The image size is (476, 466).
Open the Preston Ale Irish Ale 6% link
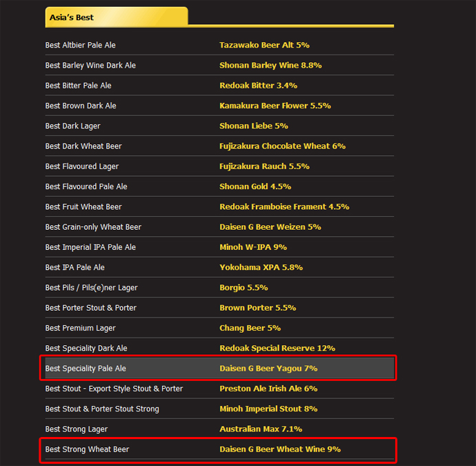coord(268,389)
